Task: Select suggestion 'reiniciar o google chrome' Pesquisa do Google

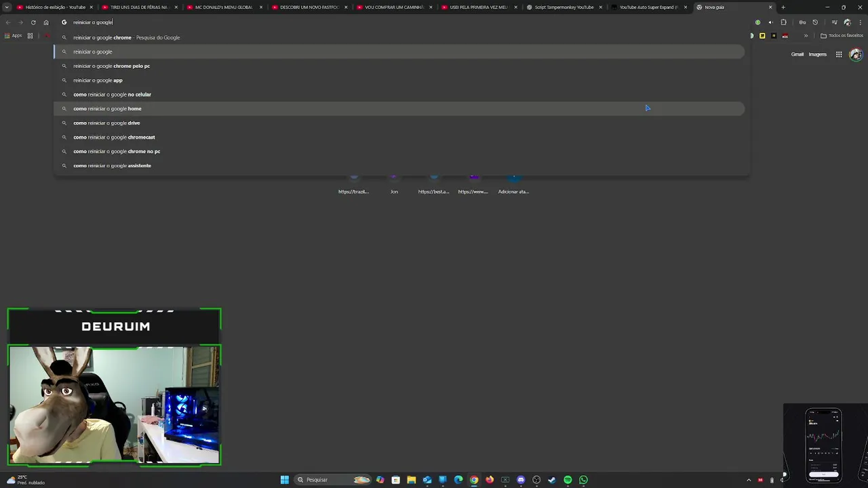Action: (x=399, y=37)
